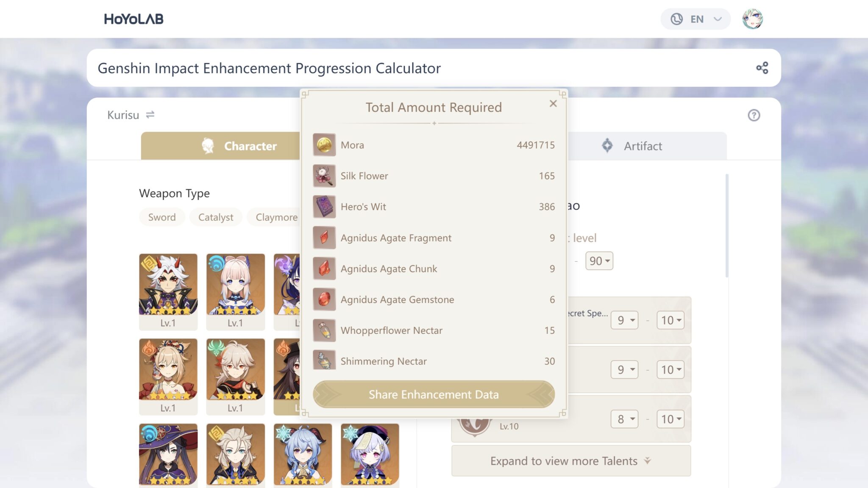Click the Whopperflower Nectar drop icon
868x488 pixels.
[324, 330]
